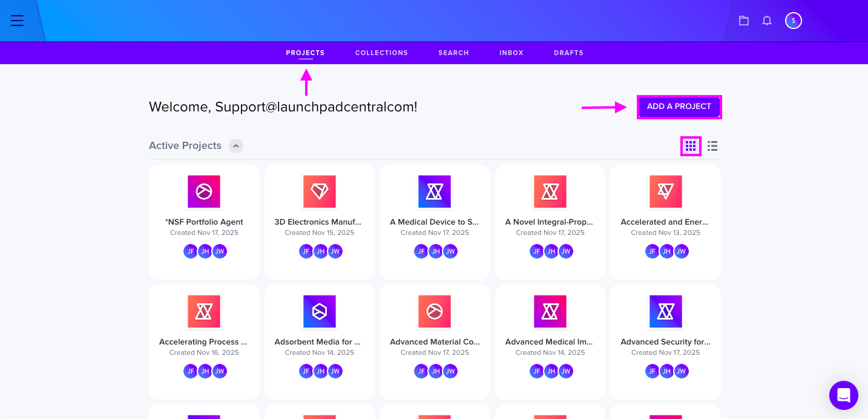Click the Adsorbent Media project icon
868x419 pixels.
[320, 312]
